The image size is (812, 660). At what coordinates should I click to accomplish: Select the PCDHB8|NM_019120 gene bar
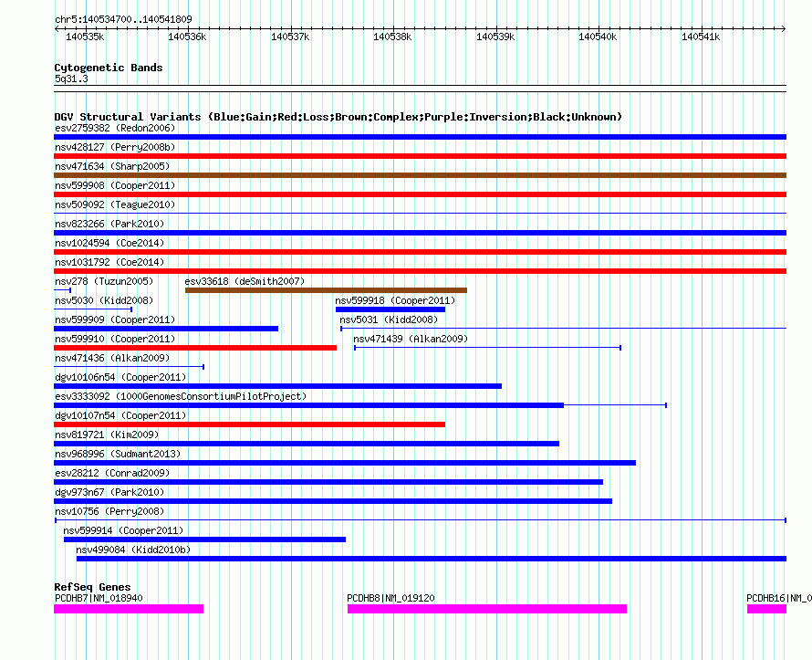[x=487, y=609]
